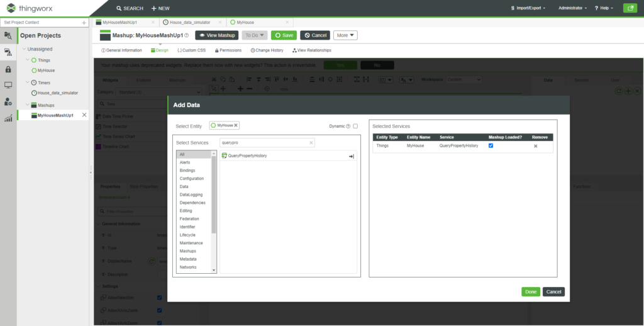Open the Help dropdown menu
The height and width of the screenshot is (326, 644).
pos(604,8)
